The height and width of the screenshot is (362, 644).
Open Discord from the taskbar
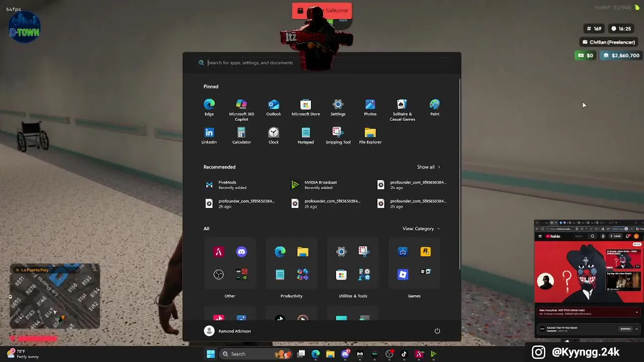345,354
